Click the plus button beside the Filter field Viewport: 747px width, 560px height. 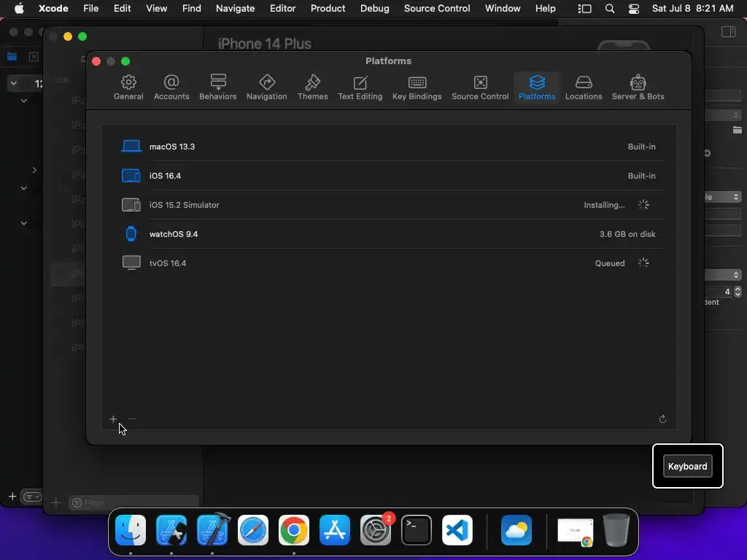(x=55, y=502)
